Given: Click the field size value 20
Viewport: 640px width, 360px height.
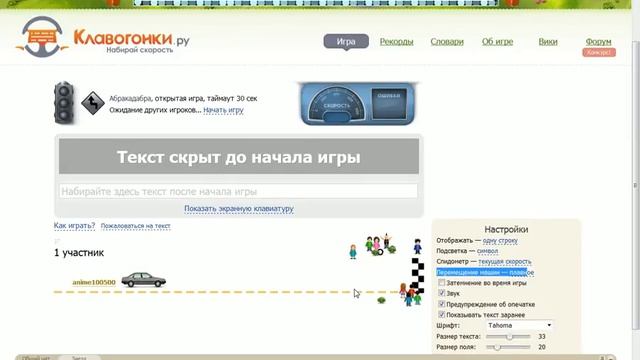Looking at the screenshot, I should 542,347.
